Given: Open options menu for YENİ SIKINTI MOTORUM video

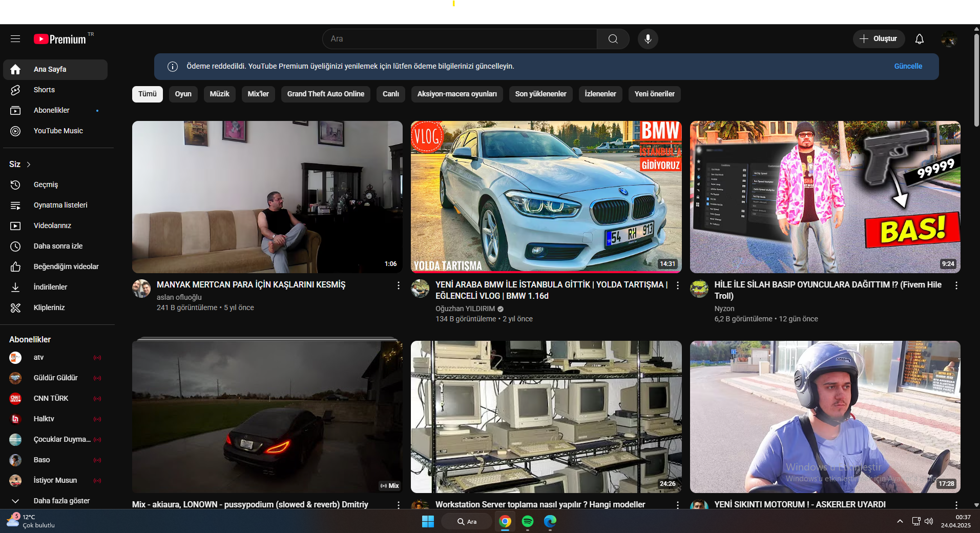Looking at the screenshot, I should tap(956, 505).
